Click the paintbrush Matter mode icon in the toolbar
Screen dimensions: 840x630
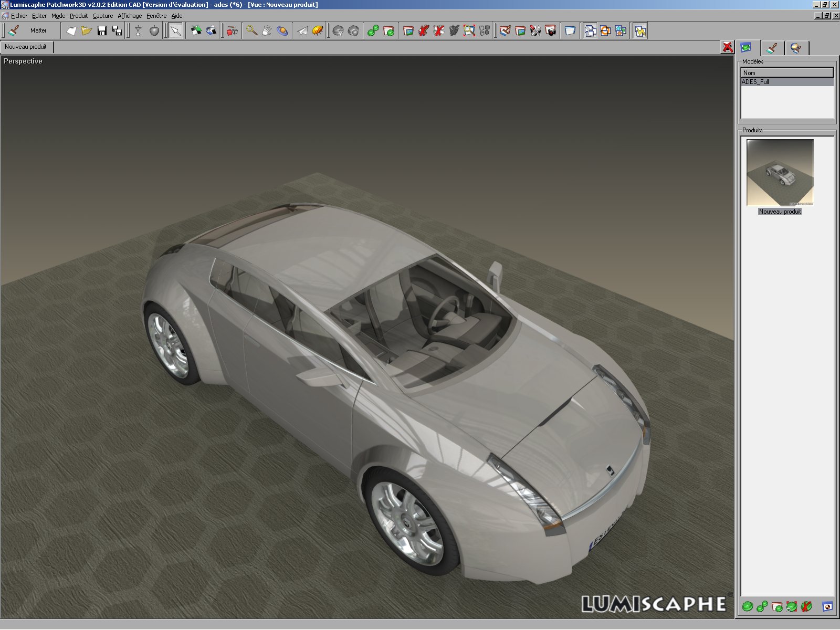pos(14,30)
